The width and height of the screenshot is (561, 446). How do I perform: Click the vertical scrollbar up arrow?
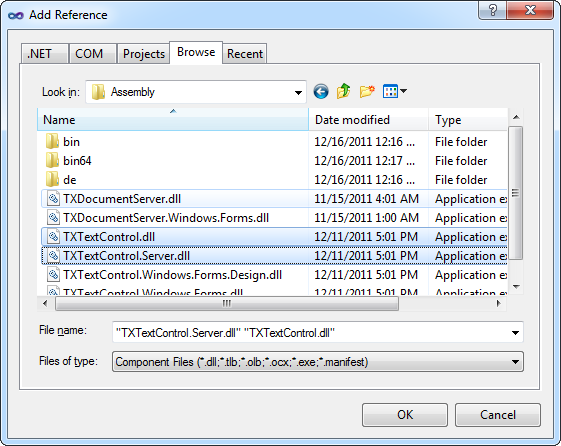pos(516,117)
